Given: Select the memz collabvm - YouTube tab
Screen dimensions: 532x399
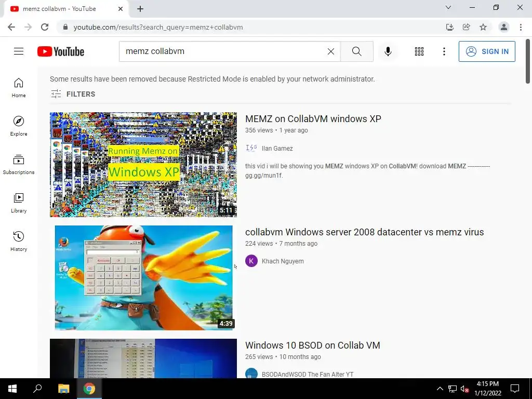Looking at the screenshot, I should (66, 9).
